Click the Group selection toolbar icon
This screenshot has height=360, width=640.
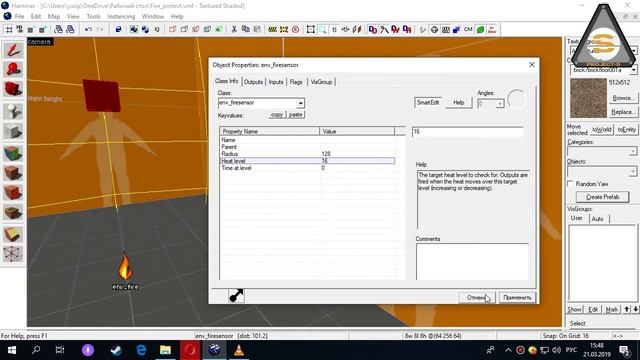pos(134,29)
